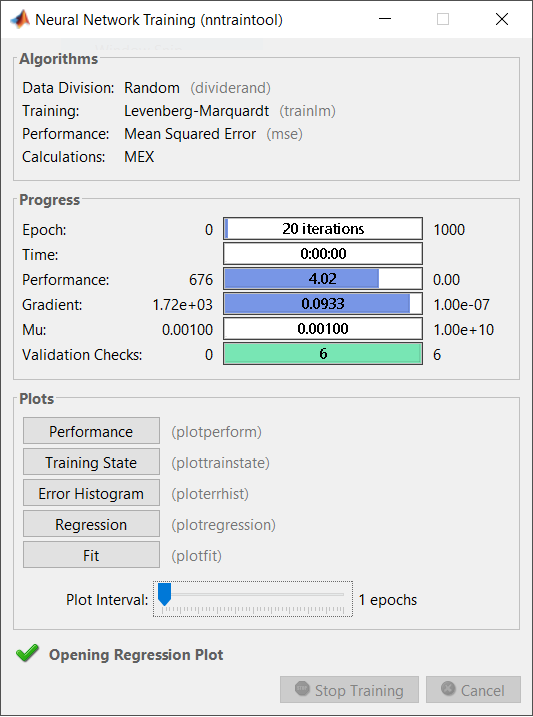The height and width of the screenshot is (717, 533).
Task: Open the Fit plot
Action: click(91, 555)
